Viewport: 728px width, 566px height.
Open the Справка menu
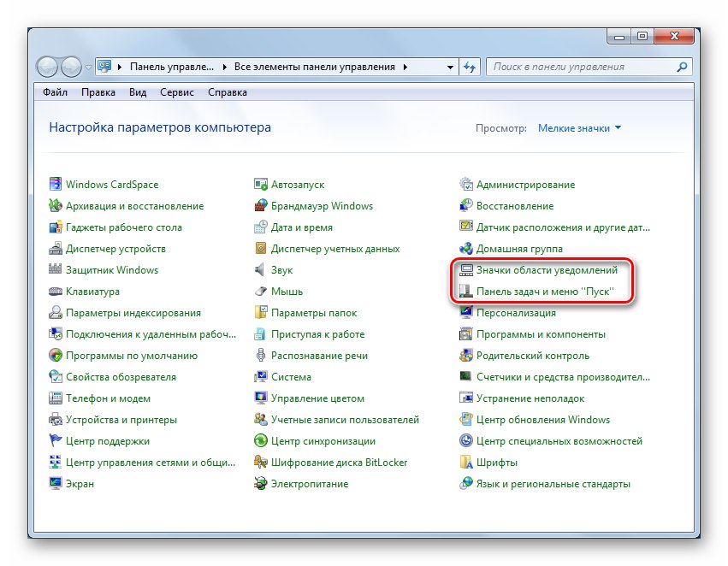click(228, 92)
